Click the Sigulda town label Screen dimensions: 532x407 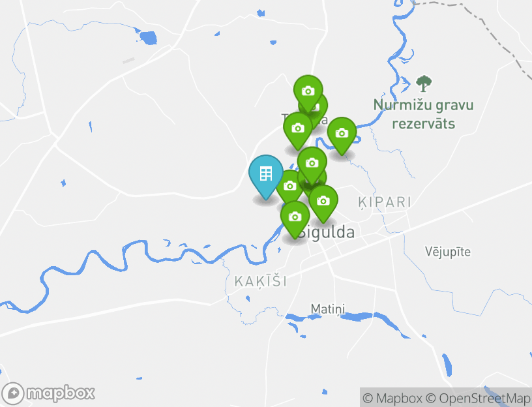click(x=327, y=232)
